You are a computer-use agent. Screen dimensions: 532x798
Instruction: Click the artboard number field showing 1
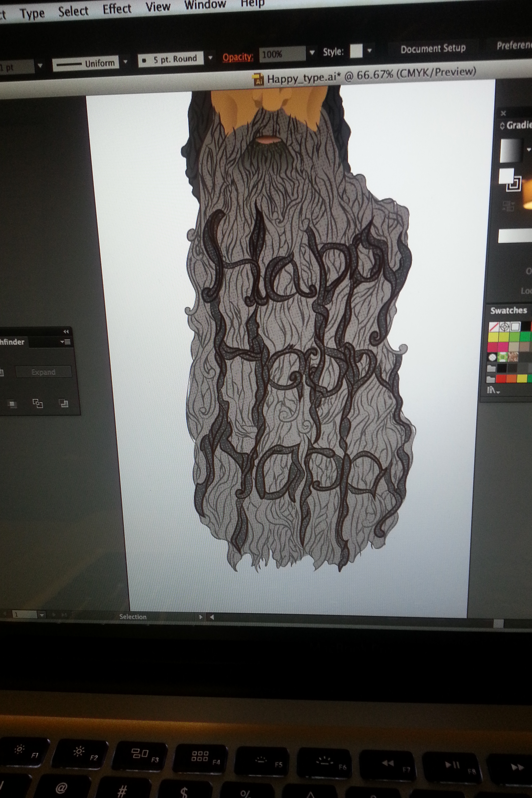(24, 614)
